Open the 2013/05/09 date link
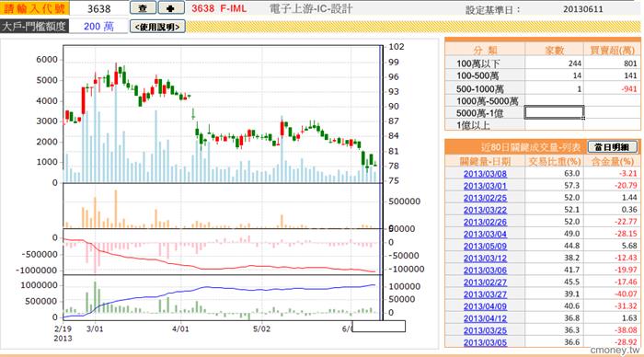This screenshot has width=644, height=357. click(485, 246)
